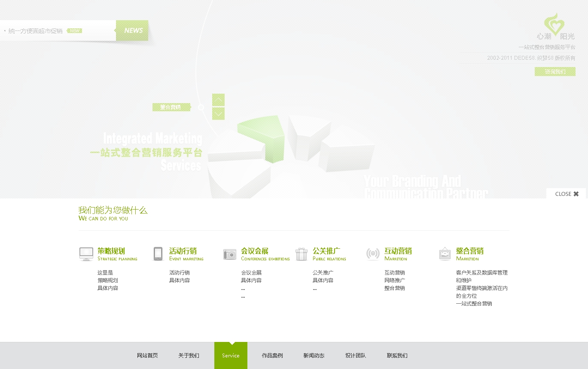Click the monitor icon beside 策略规划
588x369 pixels.
click(x=86, y=254)
